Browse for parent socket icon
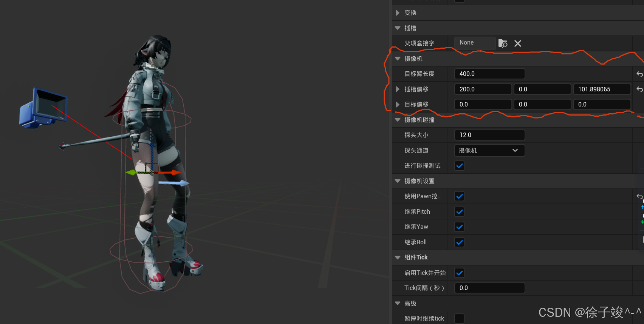 [x=503, y=43]
